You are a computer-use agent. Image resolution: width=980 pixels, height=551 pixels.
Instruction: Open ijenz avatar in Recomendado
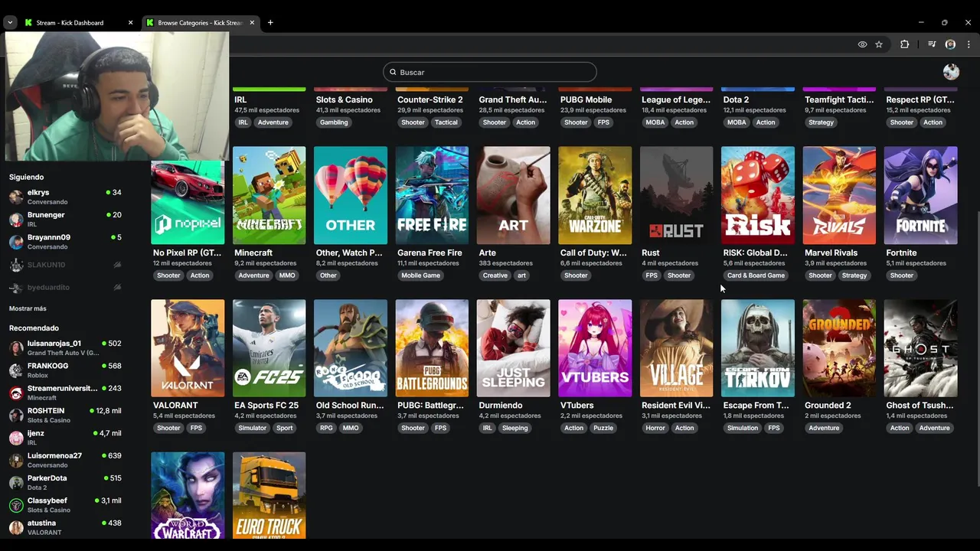tap(16, 438)
